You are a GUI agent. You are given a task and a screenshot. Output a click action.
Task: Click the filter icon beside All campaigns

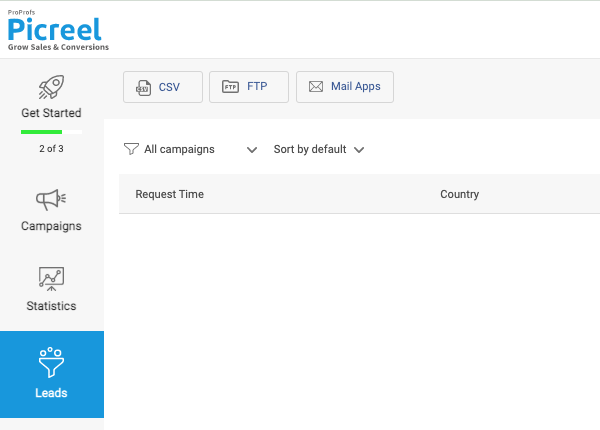click(131, 149)
